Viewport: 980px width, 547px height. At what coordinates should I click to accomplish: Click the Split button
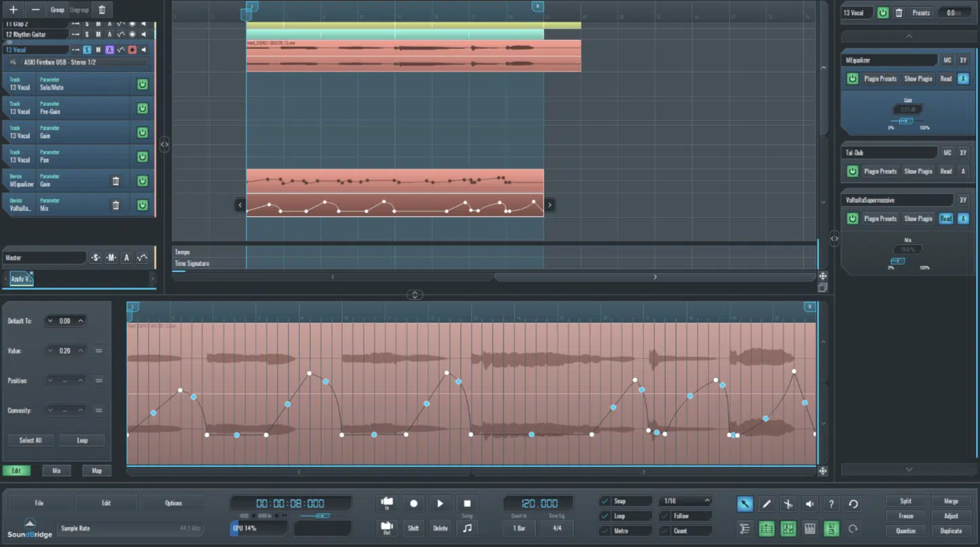click(906, 501)
